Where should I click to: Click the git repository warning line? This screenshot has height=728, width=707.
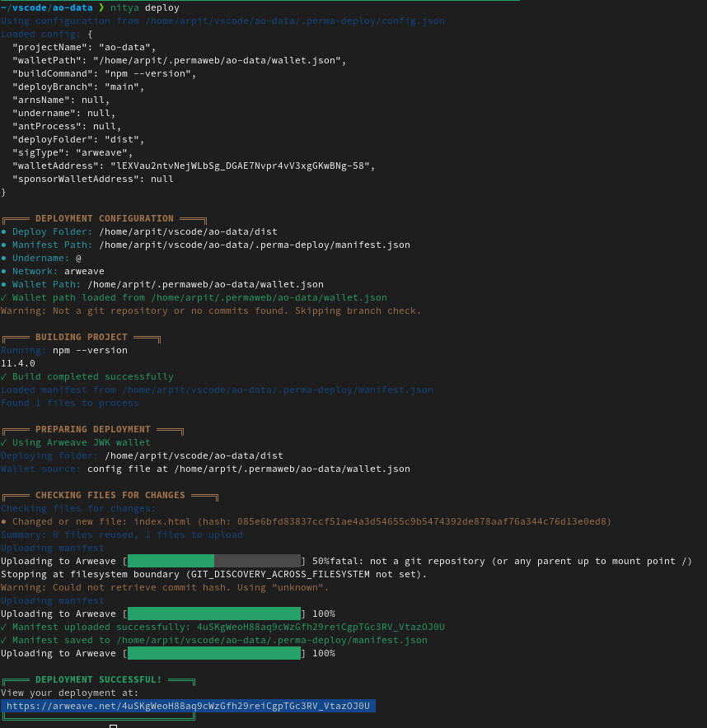pos(211,310)
